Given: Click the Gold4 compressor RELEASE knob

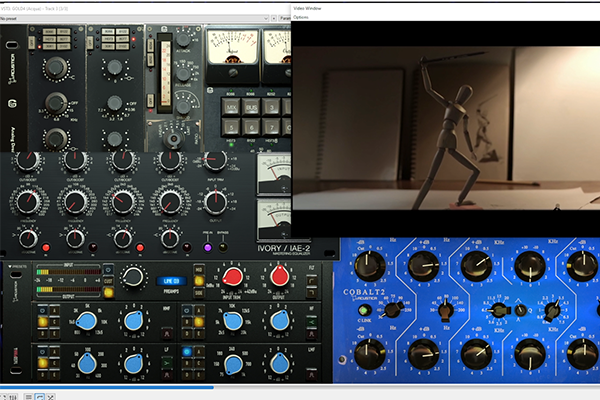Looking at the screenshot, I should click(x=183, y=73).
